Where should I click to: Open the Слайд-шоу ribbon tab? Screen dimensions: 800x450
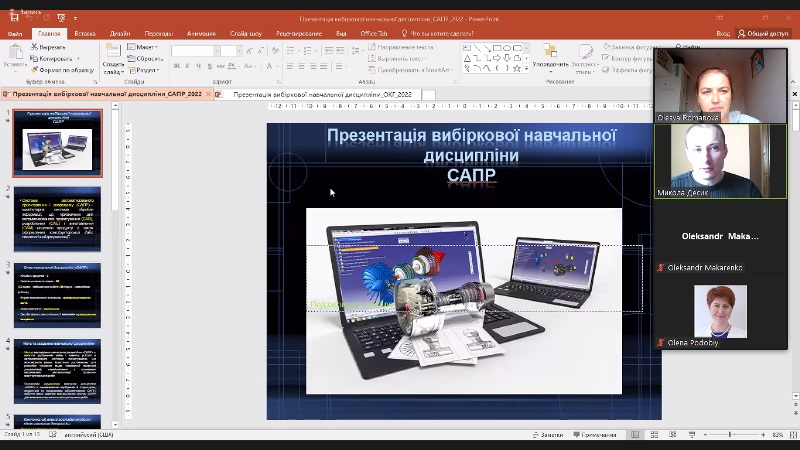pos(246,34)
